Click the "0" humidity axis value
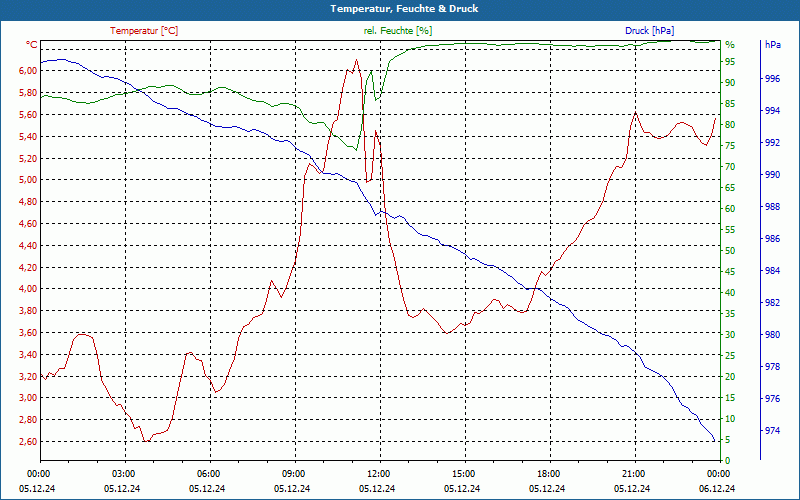 [x=728, y=461]
